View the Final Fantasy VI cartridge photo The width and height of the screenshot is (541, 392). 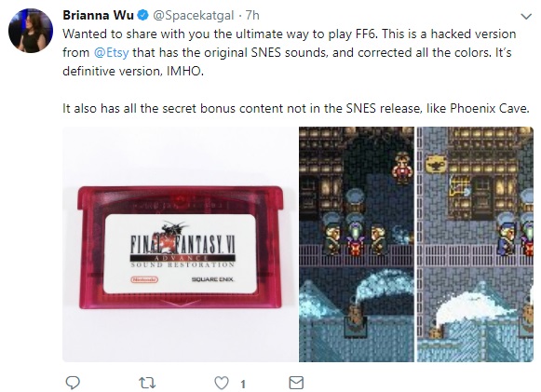(x=180, y=244)
